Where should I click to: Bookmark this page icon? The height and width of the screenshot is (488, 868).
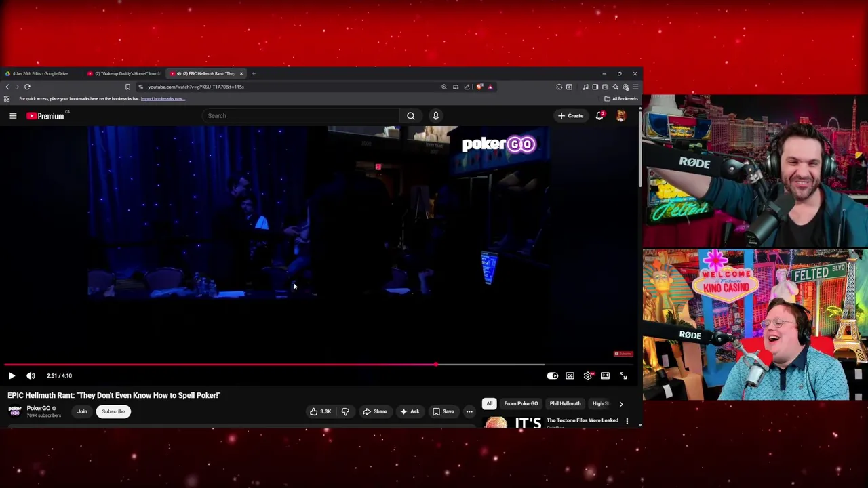coord(127,87)
